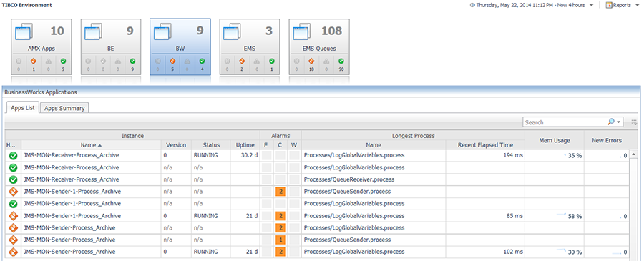Click the critical alarm icon in AMX Apps tile
The height and width of the screenshot is (261, 644).
[34, 61]
